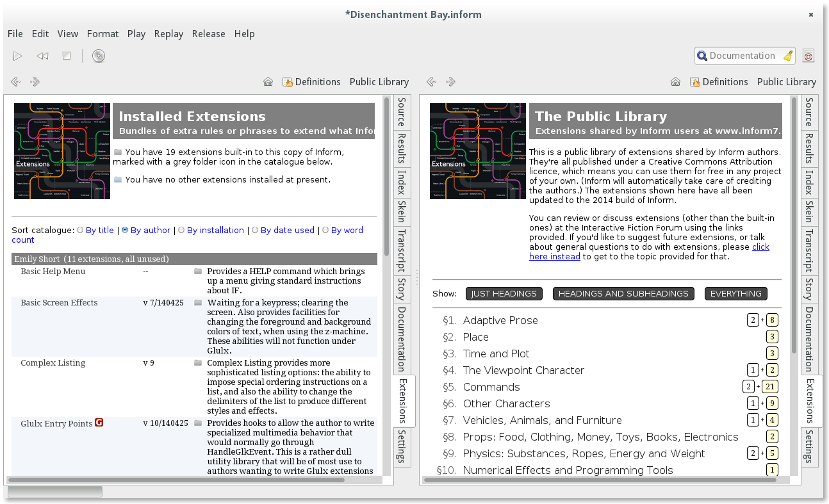Click inside the Documentation search field
The height and width of the screenshot is (504, 829).
(743, 56)
